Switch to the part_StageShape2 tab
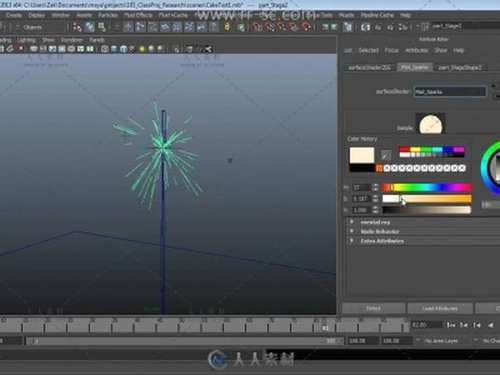 point(460,68)
